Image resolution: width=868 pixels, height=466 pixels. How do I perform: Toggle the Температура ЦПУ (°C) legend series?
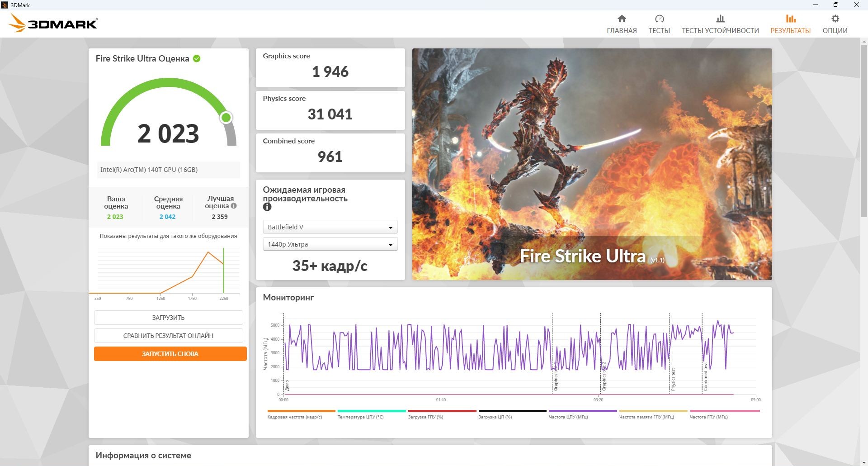tap(372, 414)
